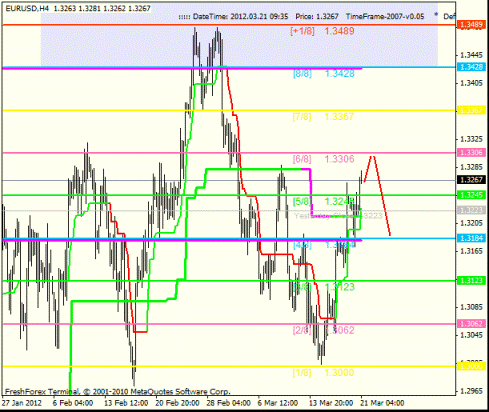
Task: Select the pink 1.3062 value beside [2/8]
Action: (339, 330)
